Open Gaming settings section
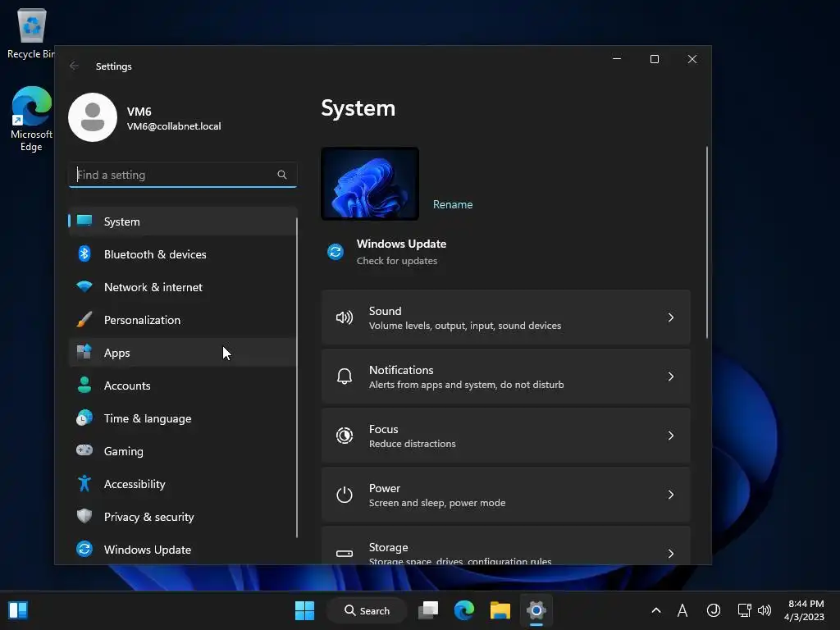 tap(183, 451)
